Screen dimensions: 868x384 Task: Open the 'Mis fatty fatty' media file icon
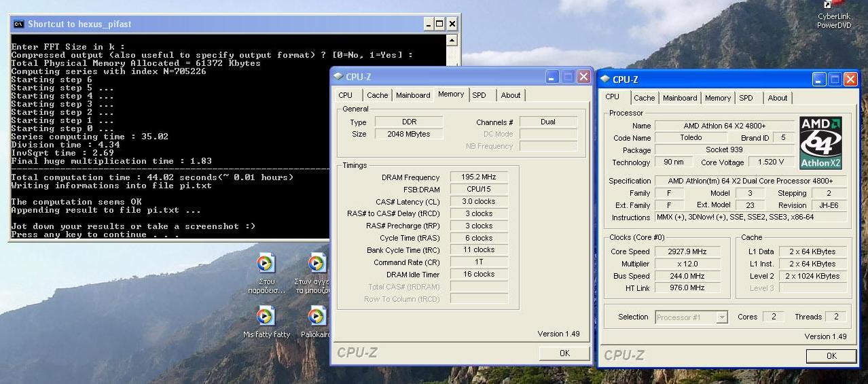(266, 323)
